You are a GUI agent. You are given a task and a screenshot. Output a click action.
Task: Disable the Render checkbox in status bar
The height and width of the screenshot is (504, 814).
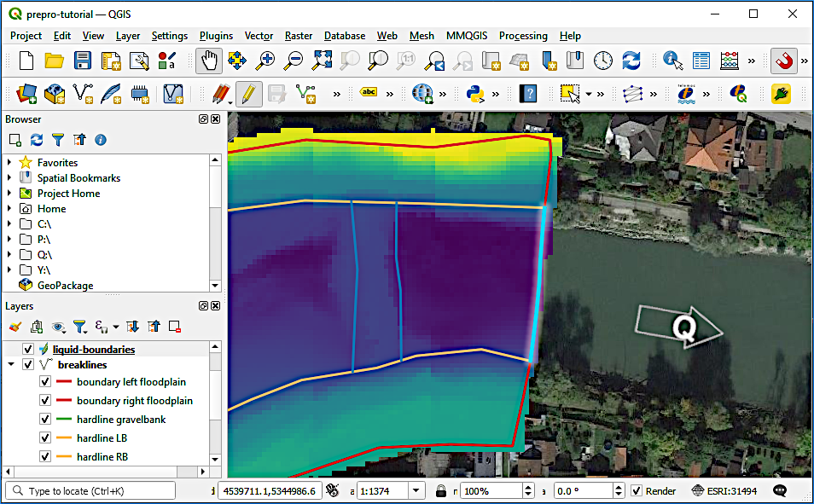pos(637,490)
